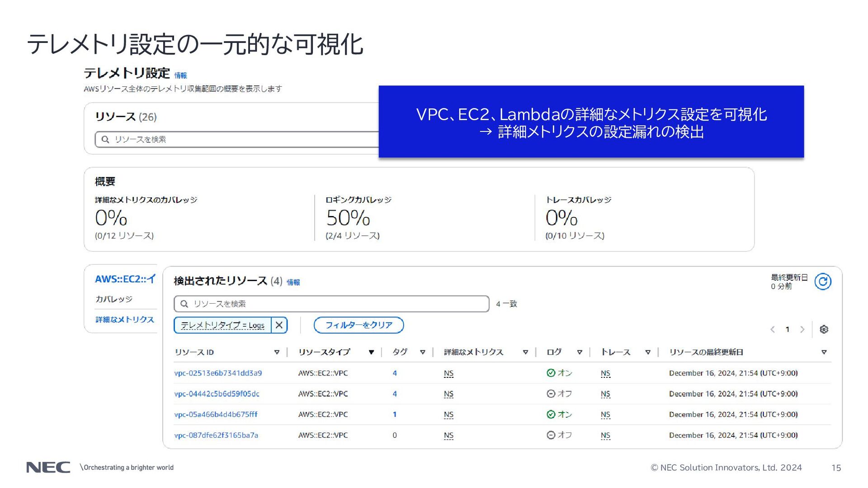
Task: Sort by リソースの最終更新日 column arrow
Action: [x=824, y=352]
